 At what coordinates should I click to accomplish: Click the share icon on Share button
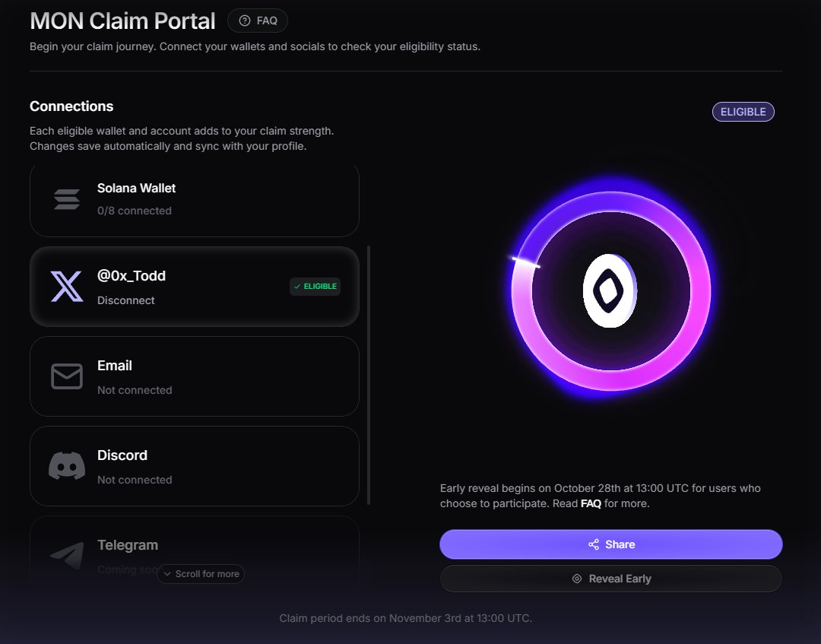[594, 544]
